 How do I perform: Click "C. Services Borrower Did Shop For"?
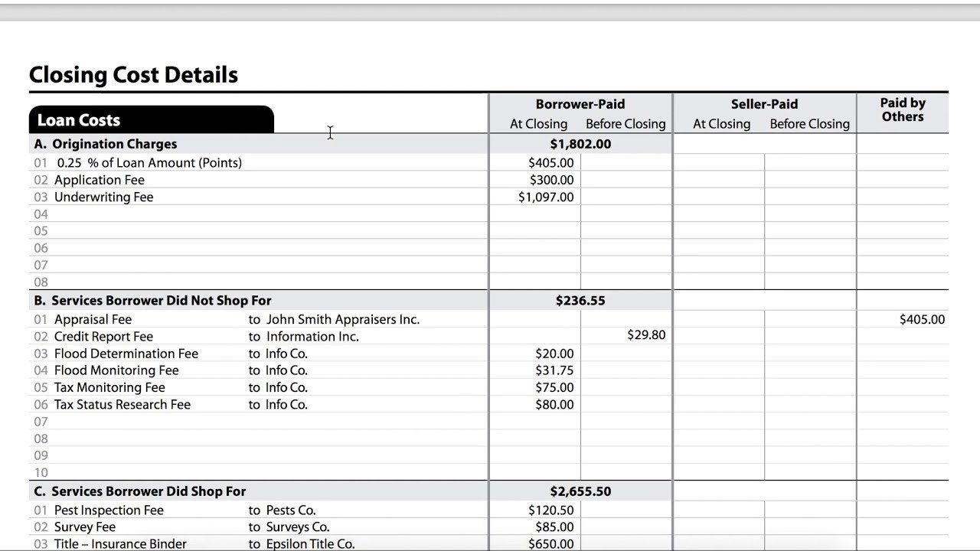tap(140, 491)
